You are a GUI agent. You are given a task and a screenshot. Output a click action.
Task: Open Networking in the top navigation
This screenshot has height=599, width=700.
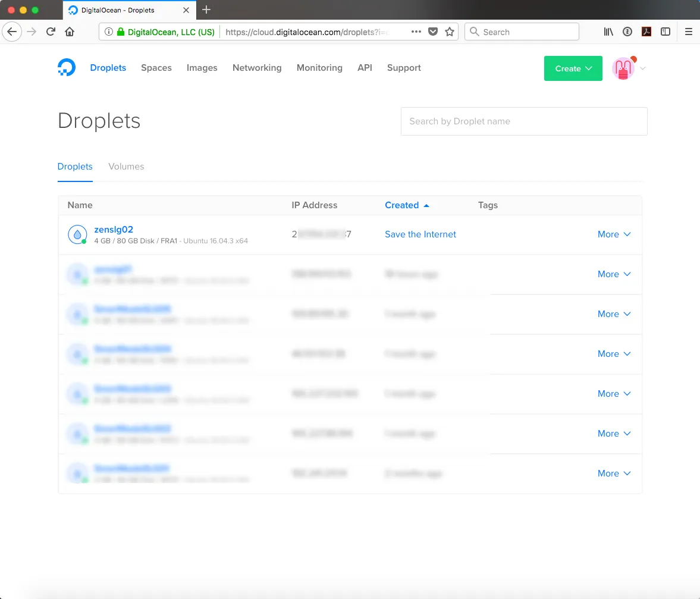[x=257, y=68]
